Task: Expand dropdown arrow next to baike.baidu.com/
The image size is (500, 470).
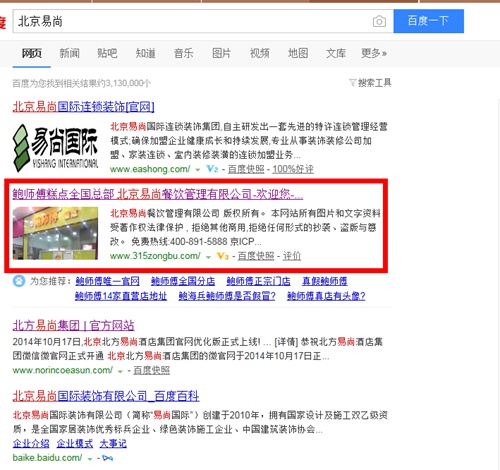Action: [90, 459]
